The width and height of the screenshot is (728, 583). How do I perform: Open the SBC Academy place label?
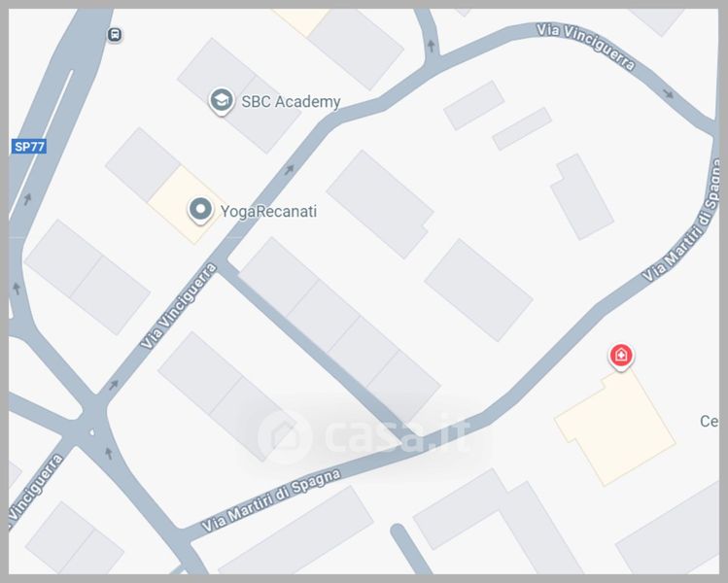click(292, 102)
